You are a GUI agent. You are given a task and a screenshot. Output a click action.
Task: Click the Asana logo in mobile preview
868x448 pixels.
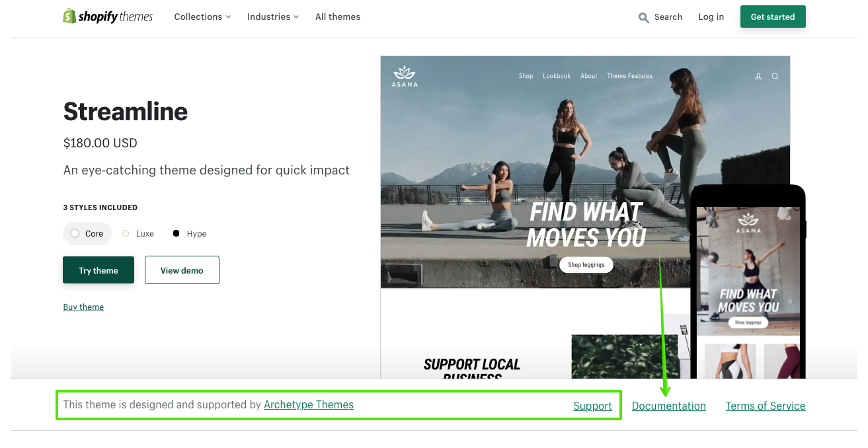748,223
